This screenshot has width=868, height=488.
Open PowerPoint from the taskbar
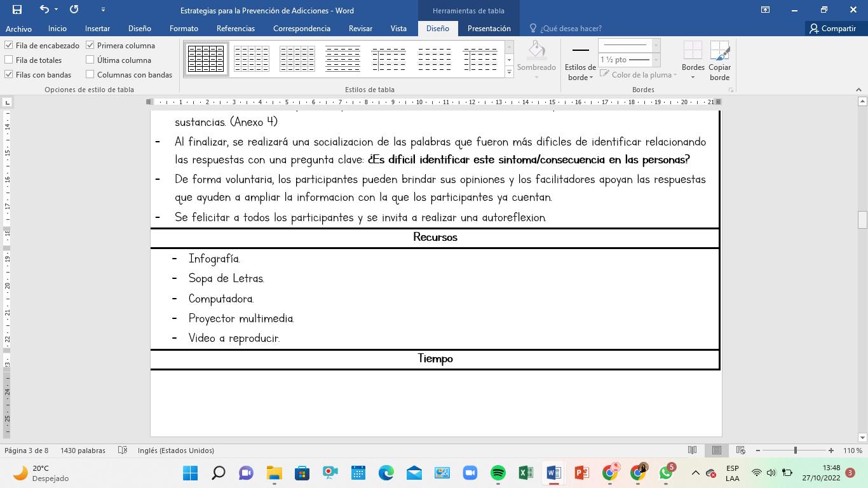[581, 473]
